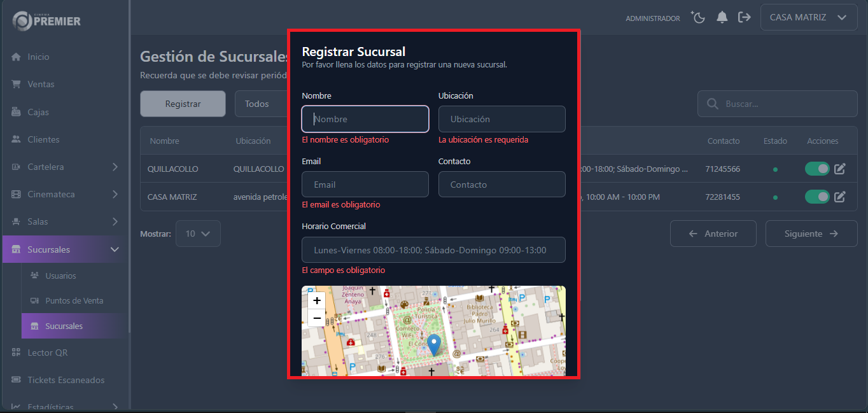Click the edit pencil icon for CASA MATRIZ
The height and width of the screenshot is (413, 868).
tap(840, 197)
